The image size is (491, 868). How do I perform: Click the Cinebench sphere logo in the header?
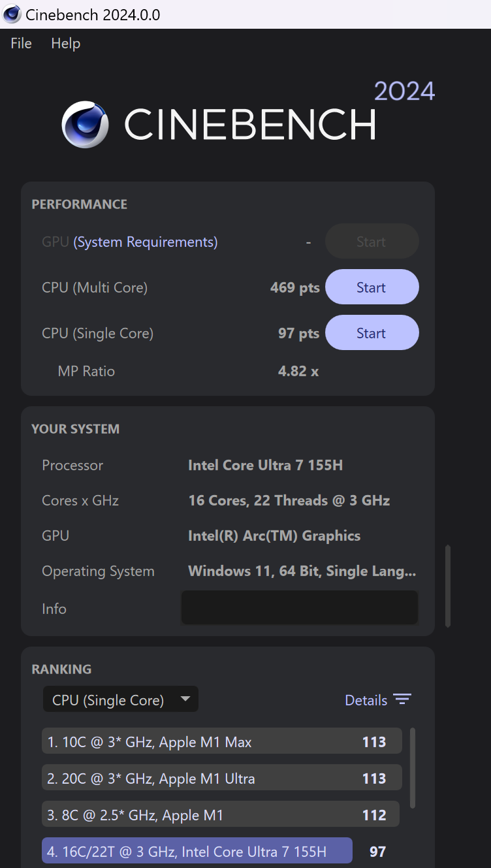coord(86,124)
